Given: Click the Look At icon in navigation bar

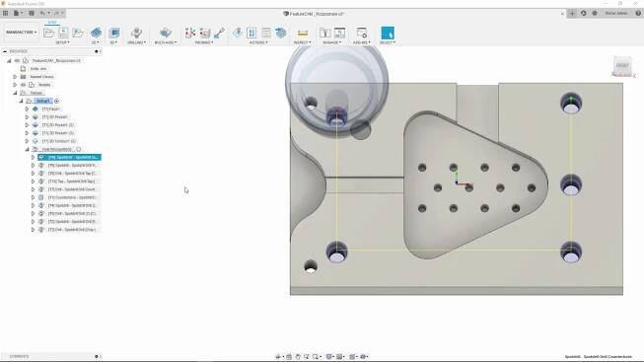Looking at the screenshot, I should (x=289, y=357).
